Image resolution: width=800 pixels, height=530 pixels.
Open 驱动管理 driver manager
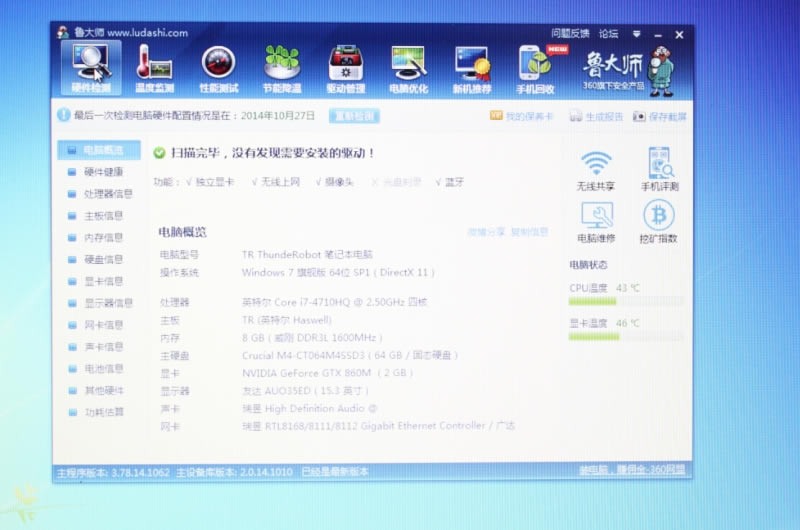pos(345,69)
